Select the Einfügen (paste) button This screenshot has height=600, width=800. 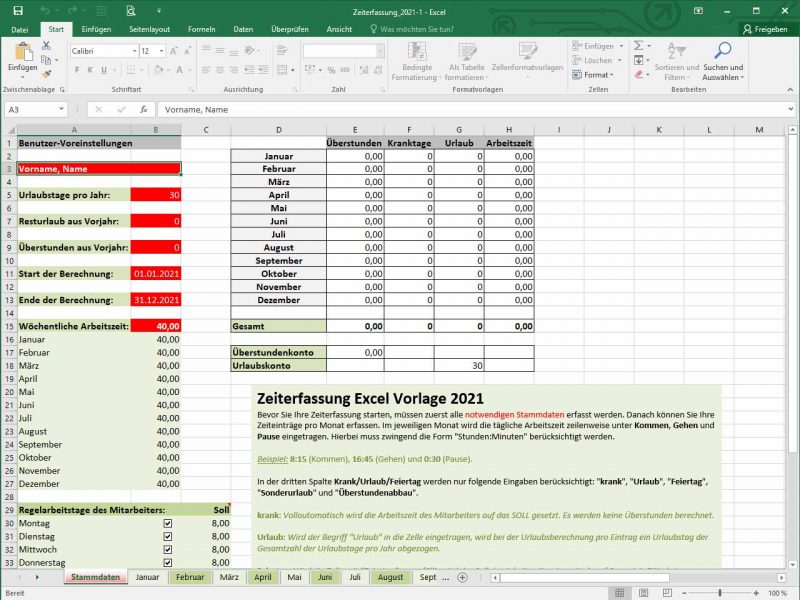[23, 57]
